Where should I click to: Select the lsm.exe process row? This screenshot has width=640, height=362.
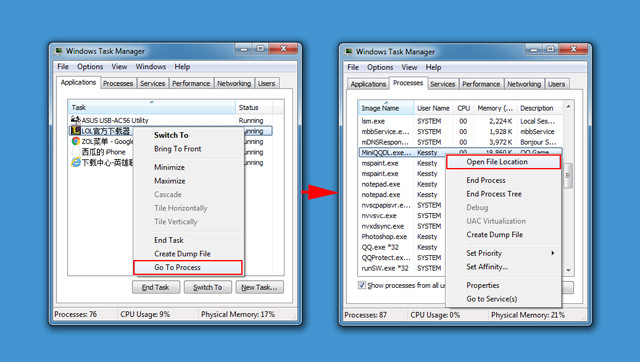[460, 121]
